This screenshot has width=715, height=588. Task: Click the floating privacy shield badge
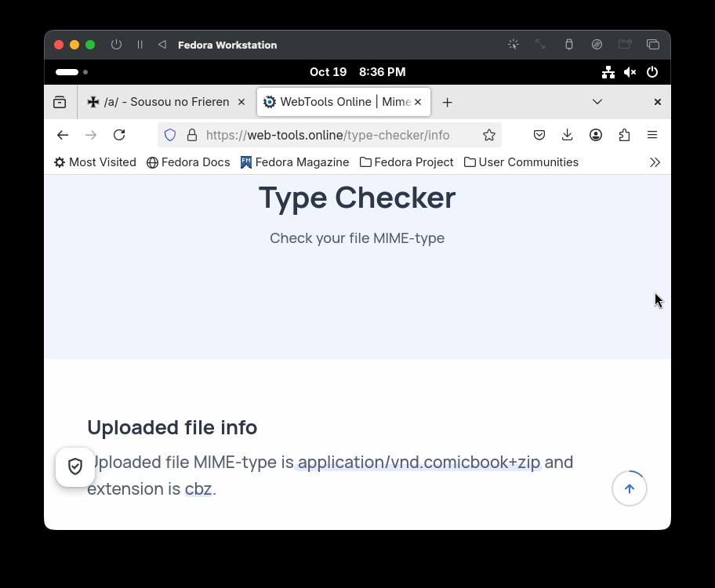(75, 467)
